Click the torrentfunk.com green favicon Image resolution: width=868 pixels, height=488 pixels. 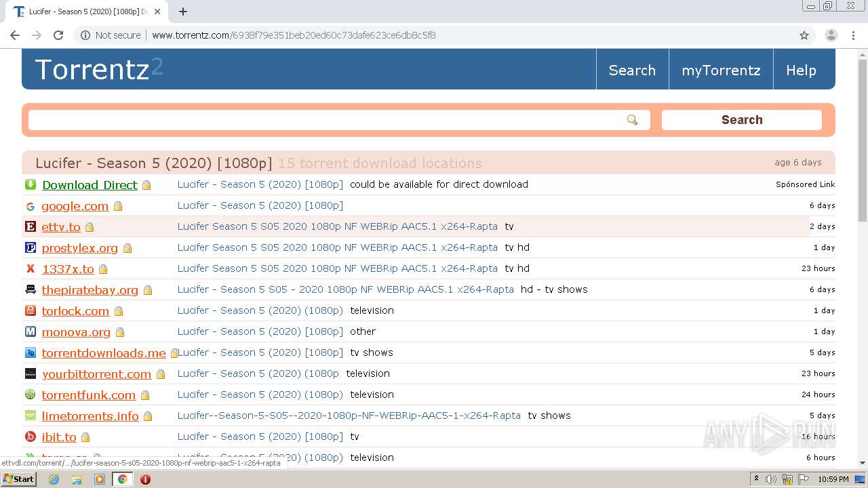pyautogui.click(x=31, y=395)
